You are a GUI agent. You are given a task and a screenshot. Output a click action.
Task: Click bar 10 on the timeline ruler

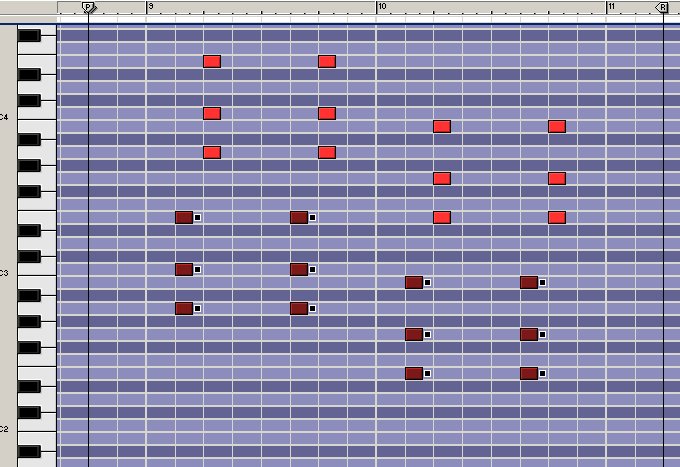[x=381, y=7]
